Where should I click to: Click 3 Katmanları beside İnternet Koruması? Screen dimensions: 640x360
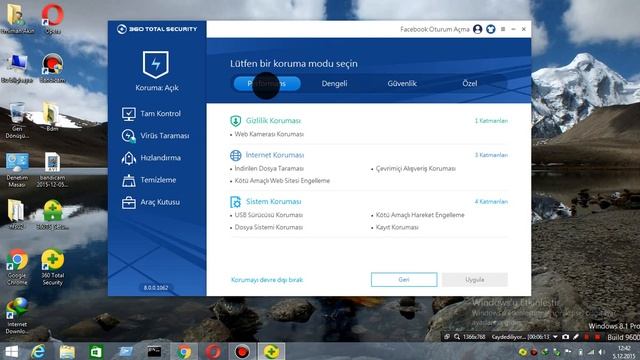[491, 155]
